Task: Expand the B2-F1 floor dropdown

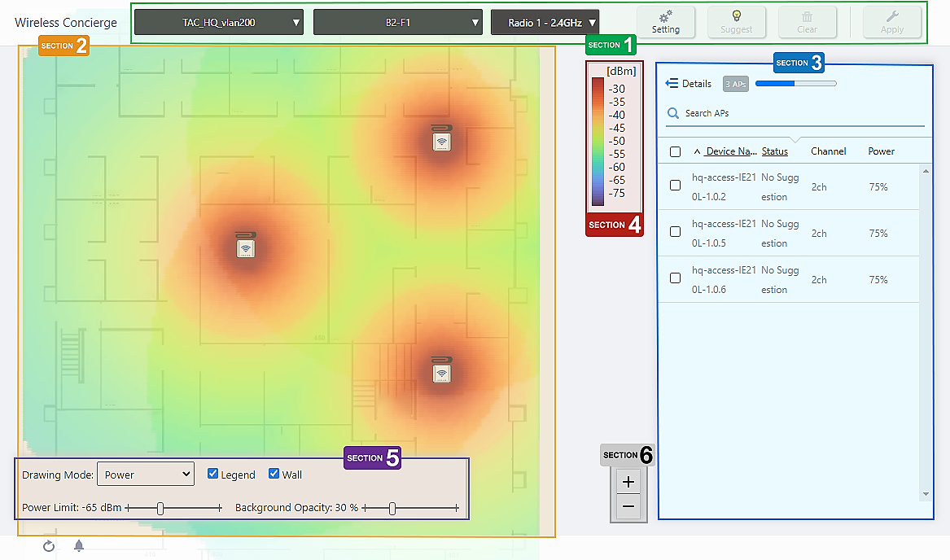Action: pos(397,23)
